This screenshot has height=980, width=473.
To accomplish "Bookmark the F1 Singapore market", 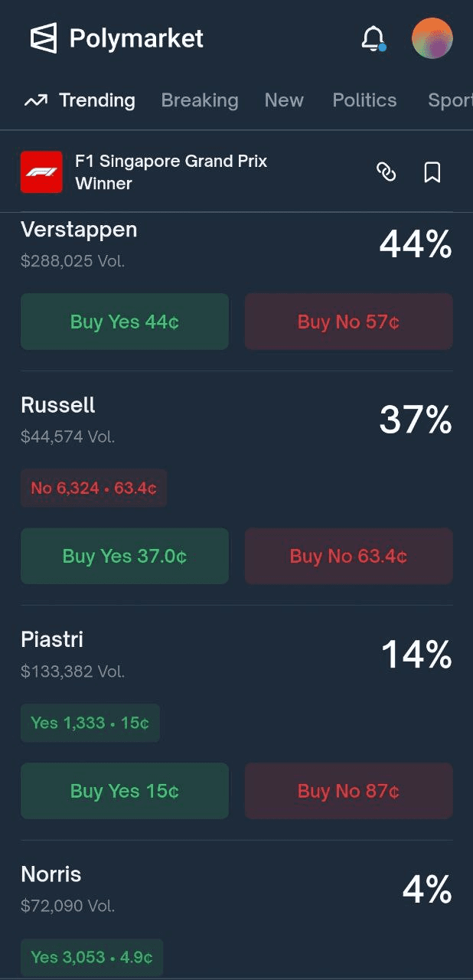I will [x=432, y=172].
